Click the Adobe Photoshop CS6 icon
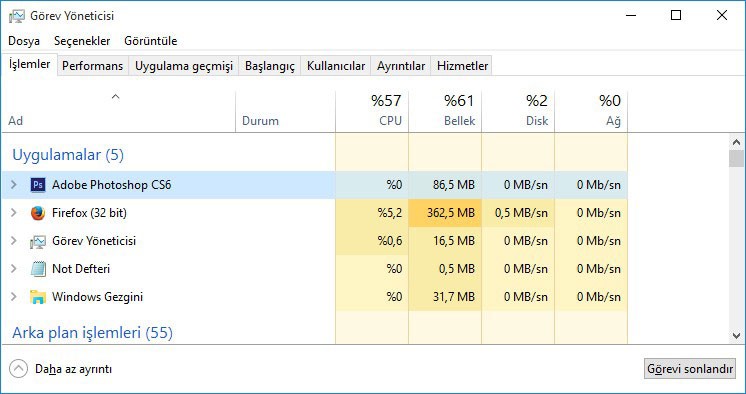 38,185
